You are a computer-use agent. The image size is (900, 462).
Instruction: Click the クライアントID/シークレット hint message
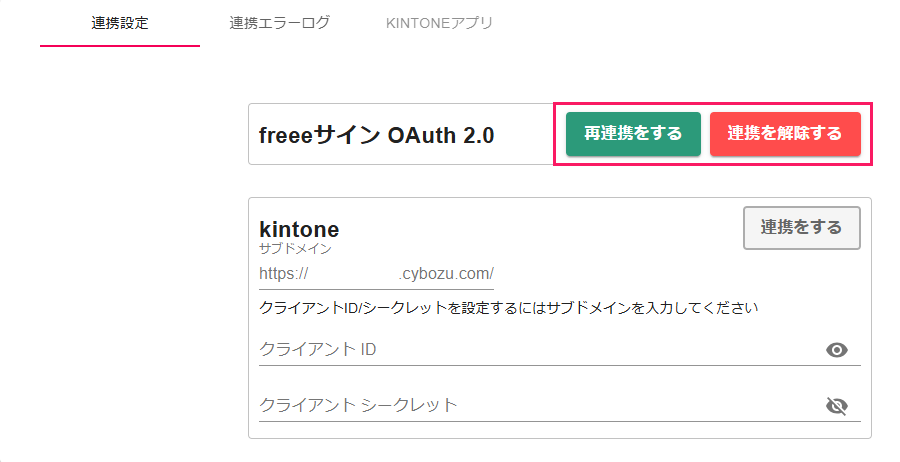coord(509,308)
